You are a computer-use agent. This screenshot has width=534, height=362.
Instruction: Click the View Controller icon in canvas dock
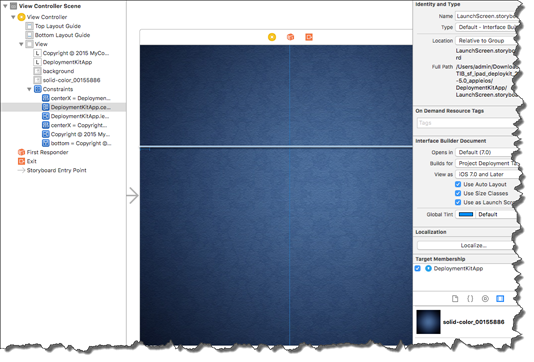(x=272, y=37)
